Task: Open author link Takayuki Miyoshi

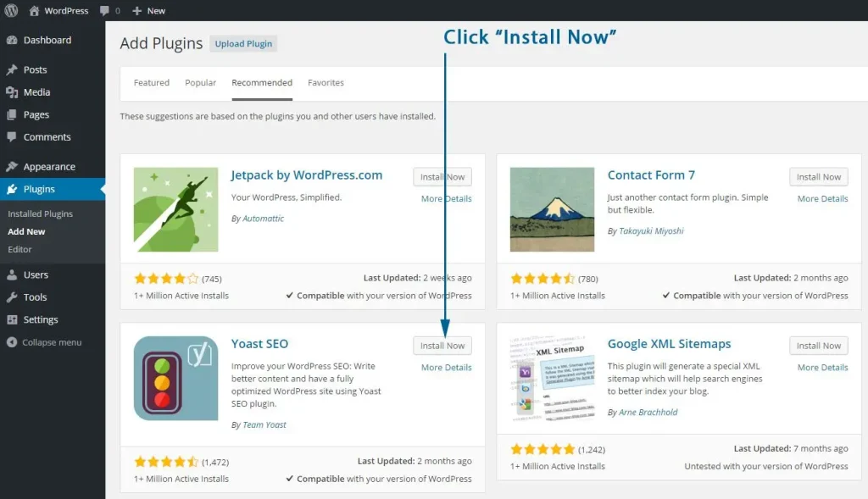Action: coord(651,230)
